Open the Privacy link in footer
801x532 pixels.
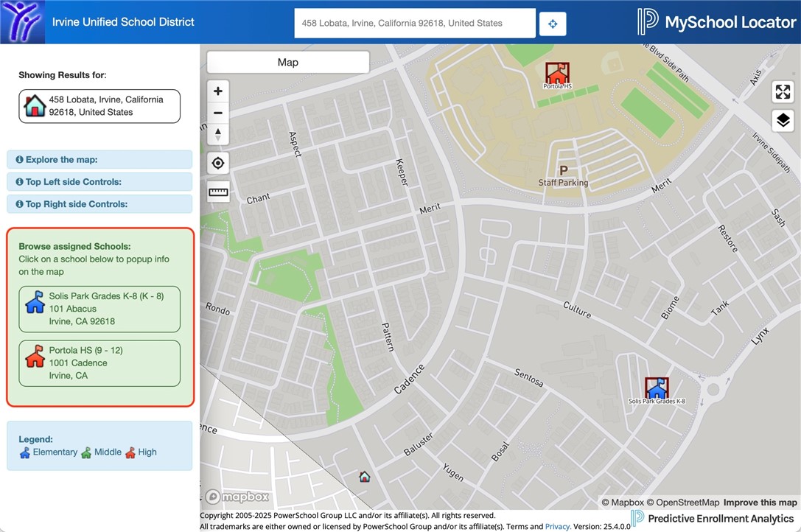point(557,527)
